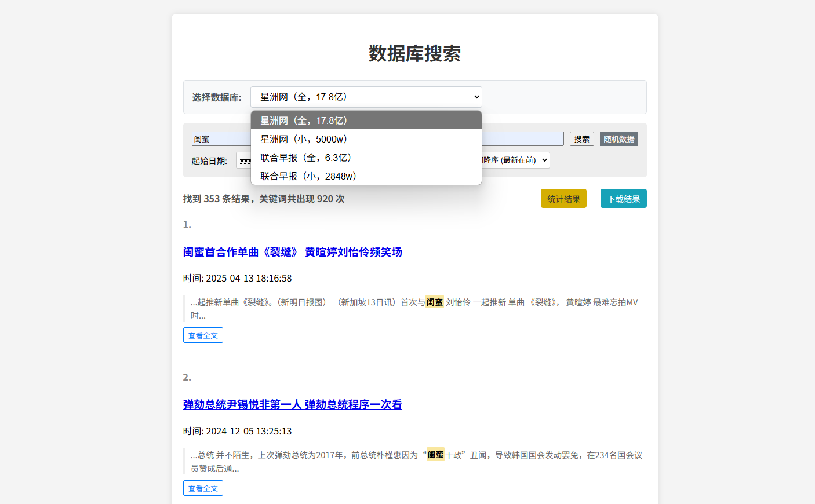Open the 选择数据库 database dropdown
Screen dimensions: 815x504
366,97
